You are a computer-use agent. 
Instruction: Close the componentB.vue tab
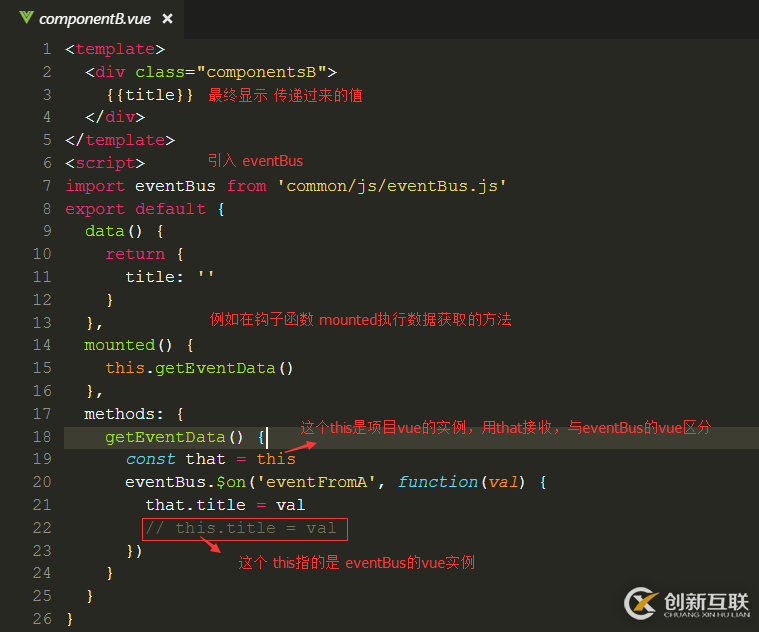coord(167,19)
